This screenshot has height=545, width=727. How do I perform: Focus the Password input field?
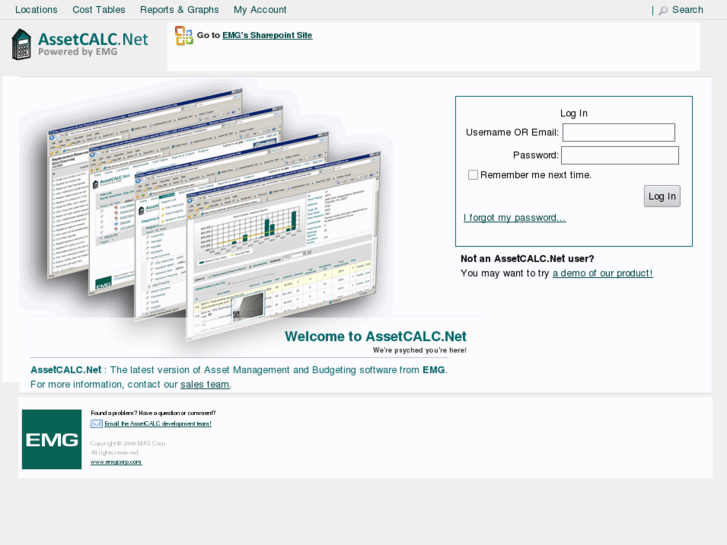tap(620, 155)
